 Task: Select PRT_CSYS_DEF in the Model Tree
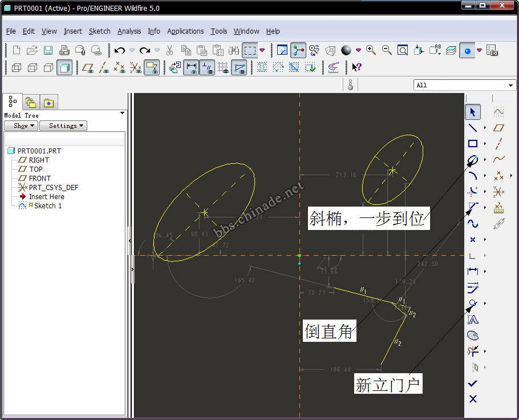tap(53, 188)
